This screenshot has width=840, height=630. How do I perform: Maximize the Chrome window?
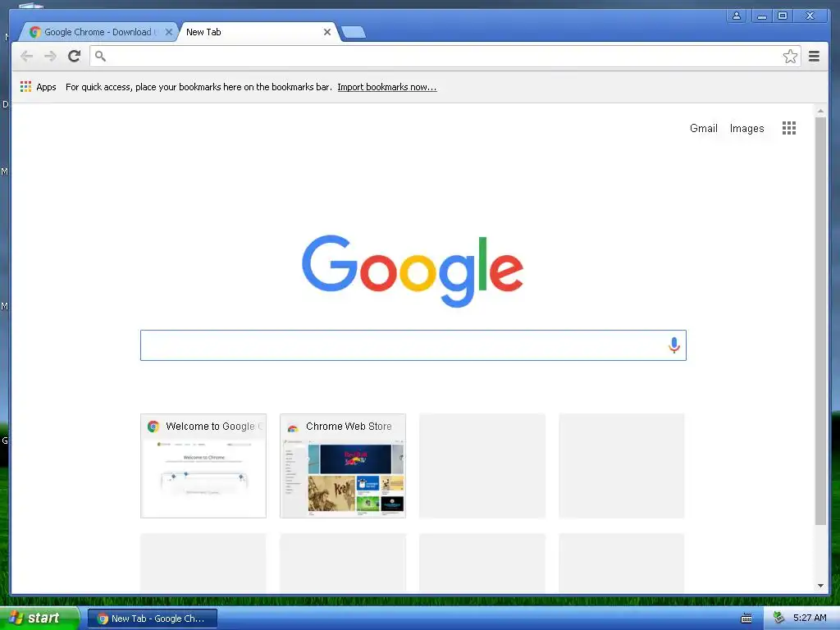(783, 16)
